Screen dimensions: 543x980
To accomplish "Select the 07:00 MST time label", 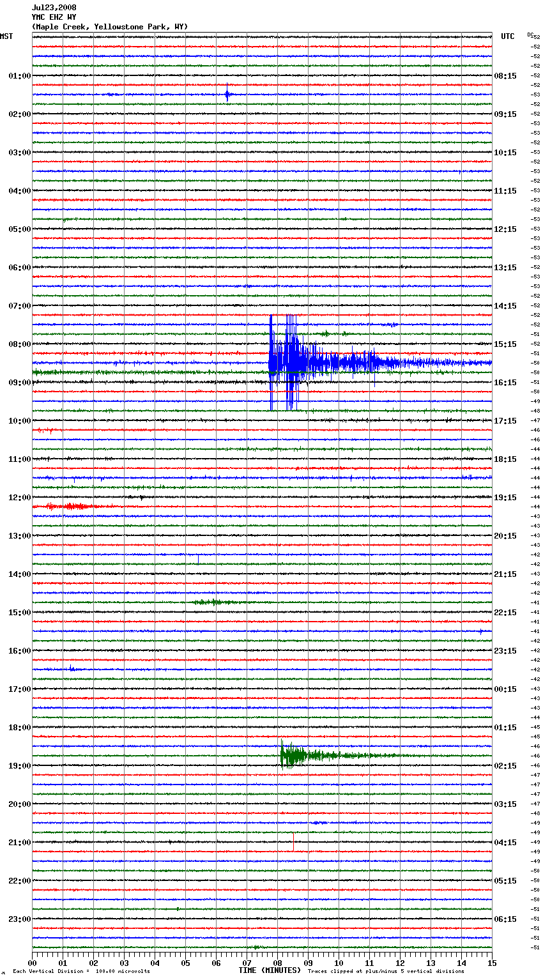I will pyautogui.click(x=20, y=306).
